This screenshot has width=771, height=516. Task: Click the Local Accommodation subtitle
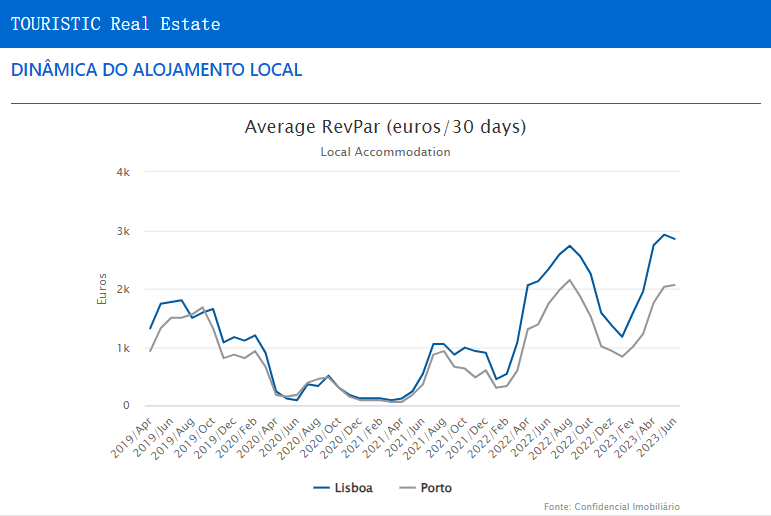pyautogui.click(x=386, y=152)
